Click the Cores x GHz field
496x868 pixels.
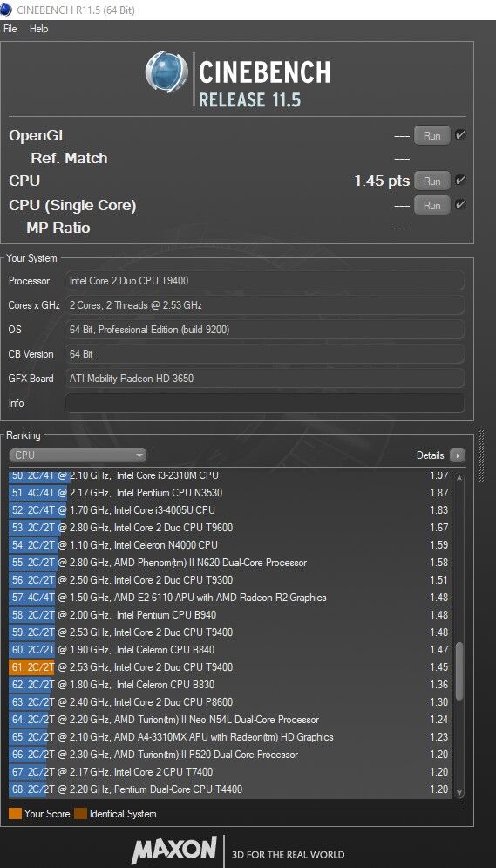[264, 305]
